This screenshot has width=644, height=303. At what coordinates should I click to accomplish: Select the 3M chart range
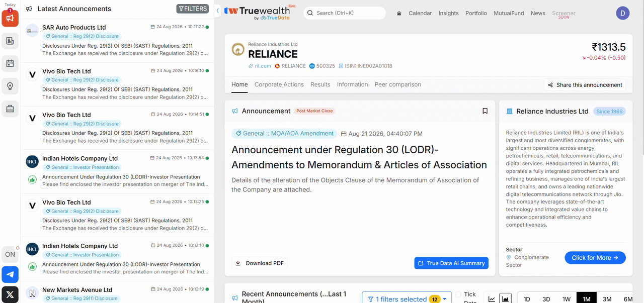(607, 299)
